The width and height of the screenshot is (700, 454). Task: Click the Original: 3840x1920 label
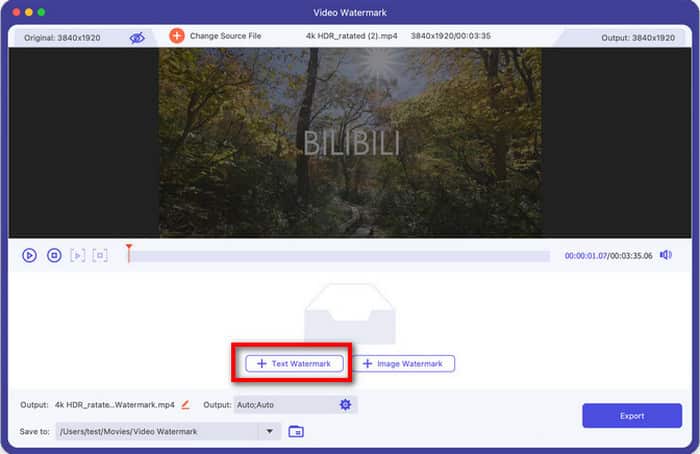tap(62, 38)
